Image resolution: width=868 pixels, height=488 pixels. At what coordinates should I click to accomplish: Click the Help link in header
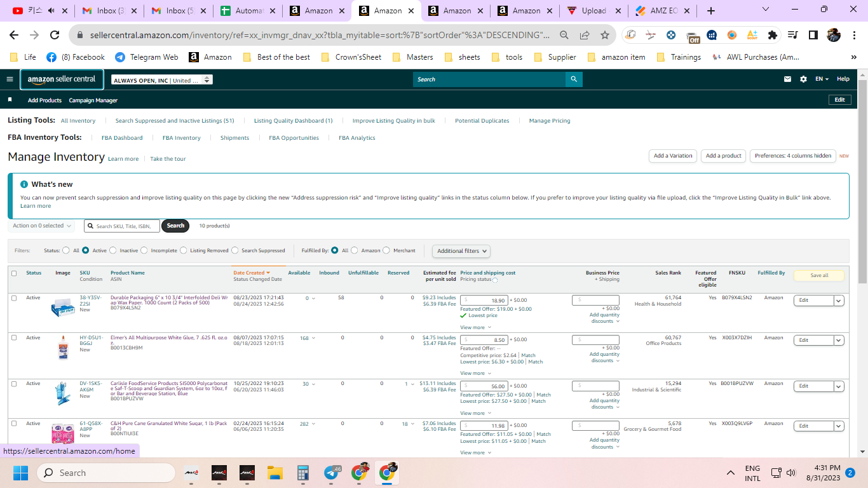pos(843,79)
